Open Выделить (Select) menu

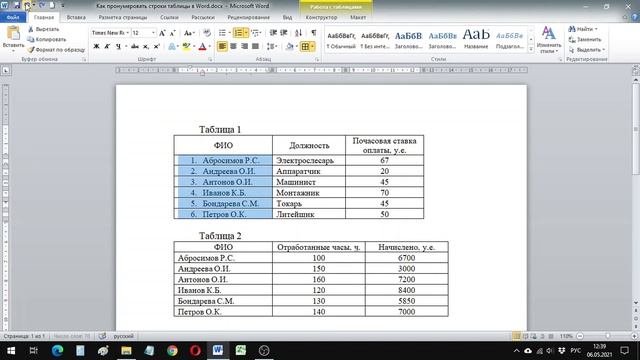(x=587, y=50)
